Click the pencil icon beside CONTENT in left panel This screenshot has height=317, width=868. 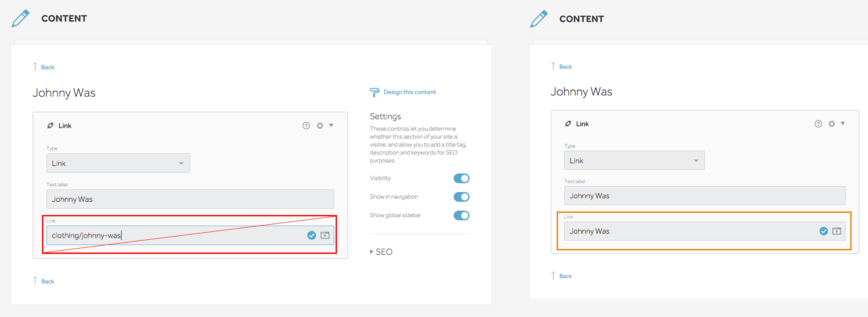click(x=20, y=19)
